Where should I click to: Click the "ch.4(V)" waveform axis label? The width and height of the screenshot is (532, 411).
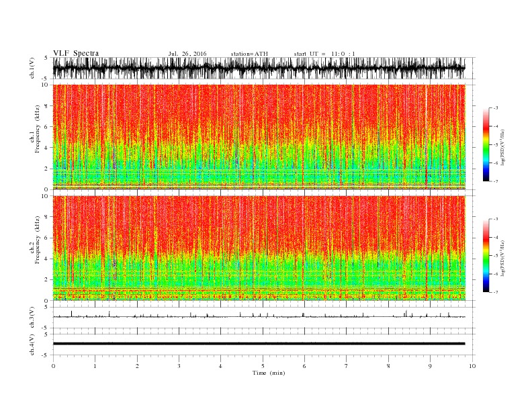point(32,345)
